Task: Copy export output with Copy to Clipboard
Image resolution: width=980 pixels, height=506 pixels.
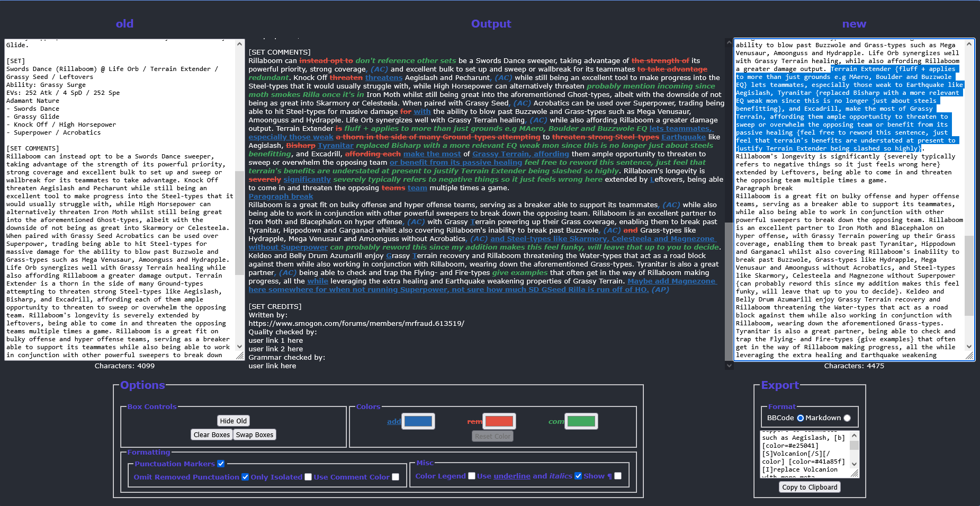Action: [810, 487]
